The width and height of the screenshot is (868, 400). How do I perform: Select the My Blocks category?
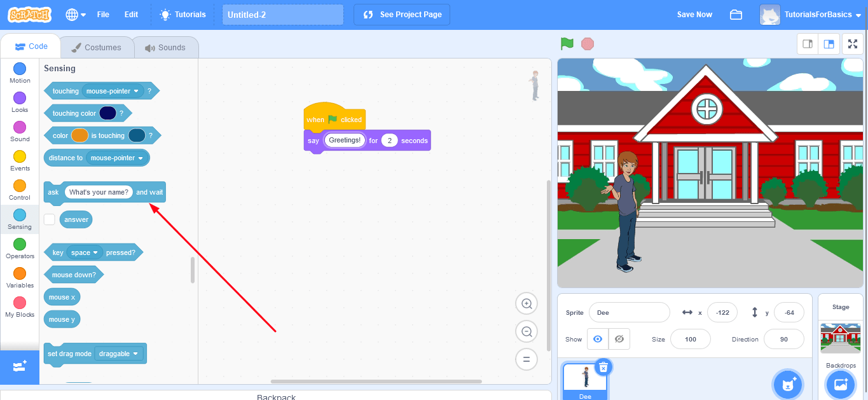(20, 307)
